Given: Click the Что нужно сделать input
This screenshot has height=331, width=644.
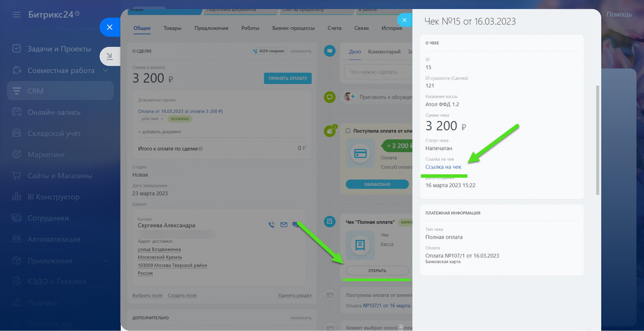Looking at the screenshot, I should click(x=378, y=72).
